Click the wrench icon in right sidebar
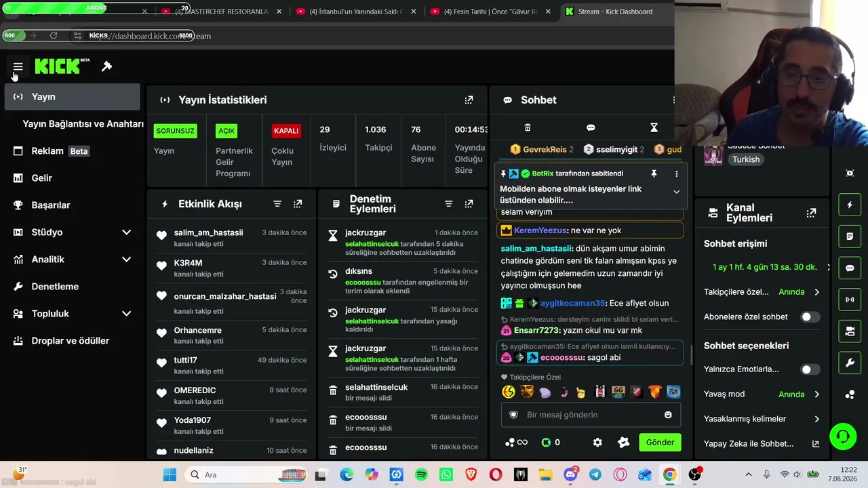Screen dimensions: 868x488 850,363
